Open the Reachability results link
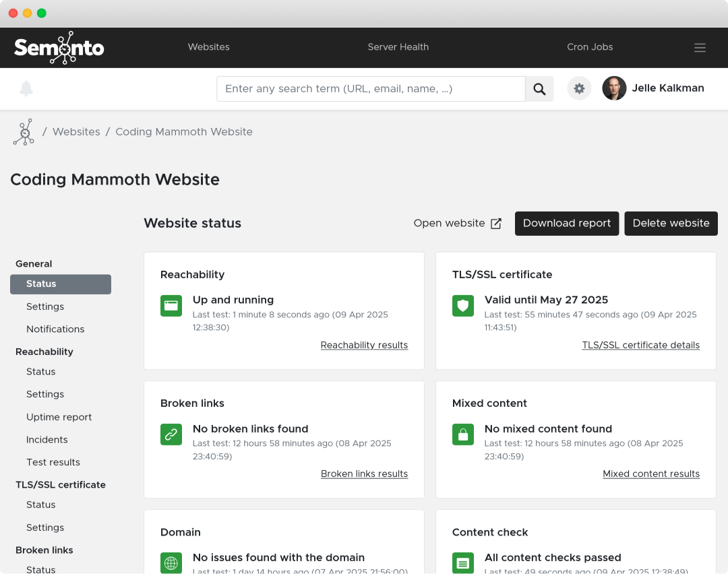 (x=364, y=345)
